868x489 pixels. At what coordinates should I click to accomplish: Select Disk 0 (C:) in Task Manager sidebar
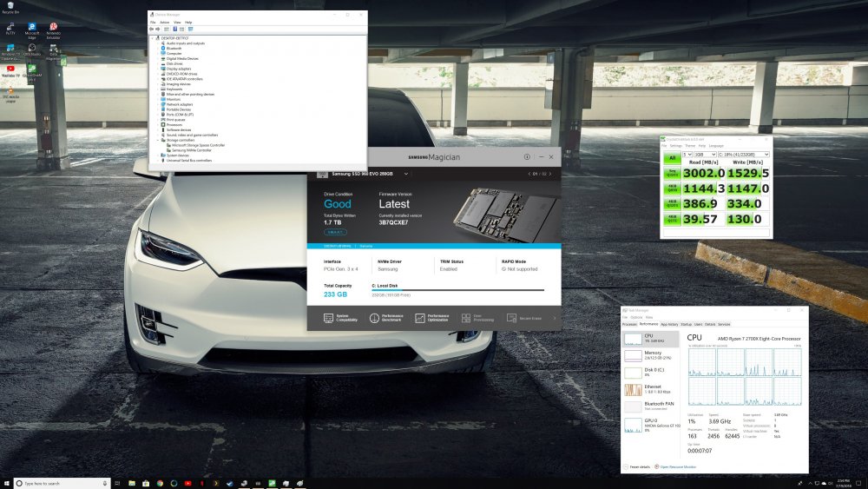click(650, 372)
